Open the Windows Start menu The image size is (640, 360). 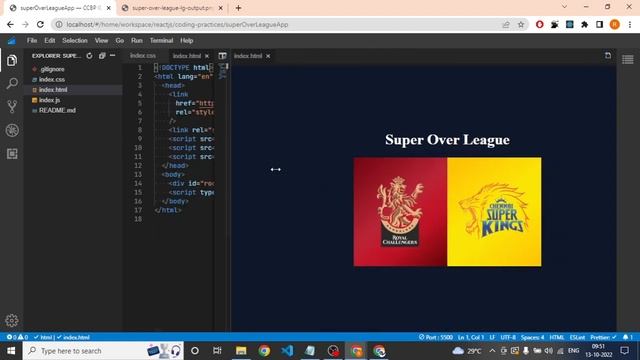click(11, 351)
